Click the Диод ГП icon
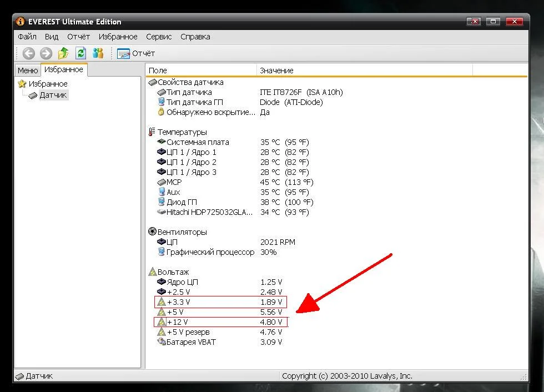Viewport: 544px width, 392px height. click(x=162, y=202)
